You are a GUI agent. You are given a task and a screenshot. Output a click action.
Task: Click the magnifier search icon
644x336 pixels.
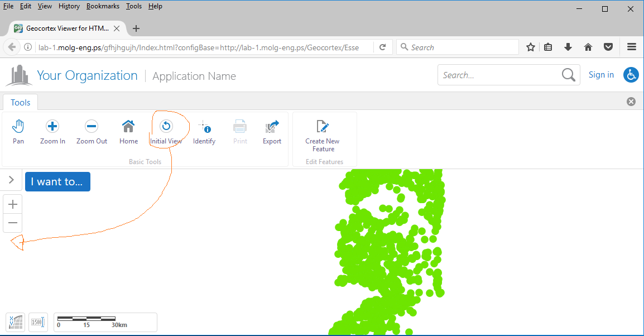(x=569, y=75)
